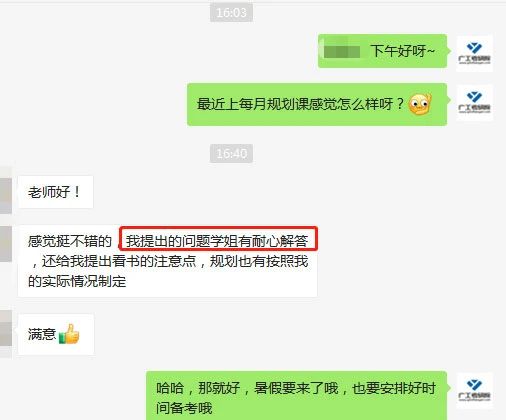Screen dimensions: 506x420
Task: Click the 最近上每月规划课感觉怎么样呀 message
Action: pos(317,104)
